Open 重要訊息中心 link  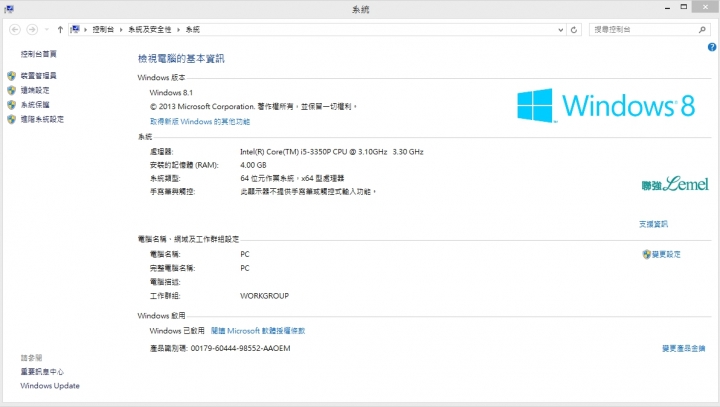(42, 372)
